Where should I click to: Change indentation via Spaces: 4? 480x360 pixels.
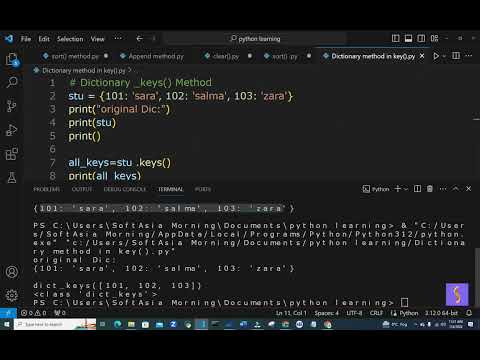[x=327, y=313]
